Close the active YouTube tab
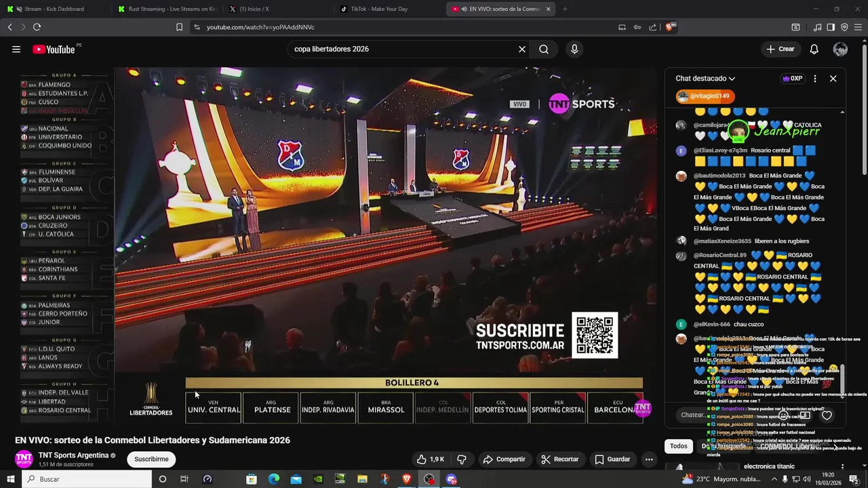This screenshot has width=868, height=488. pyautogui.click(x=549, y=9)
